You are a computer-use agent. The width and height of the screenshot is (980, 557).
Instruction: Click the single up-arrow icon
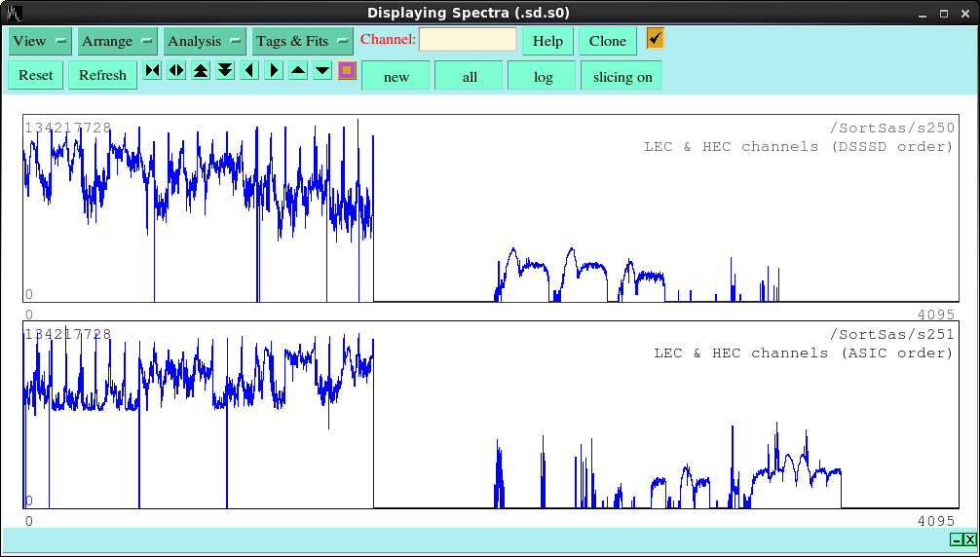pos(298,71)
